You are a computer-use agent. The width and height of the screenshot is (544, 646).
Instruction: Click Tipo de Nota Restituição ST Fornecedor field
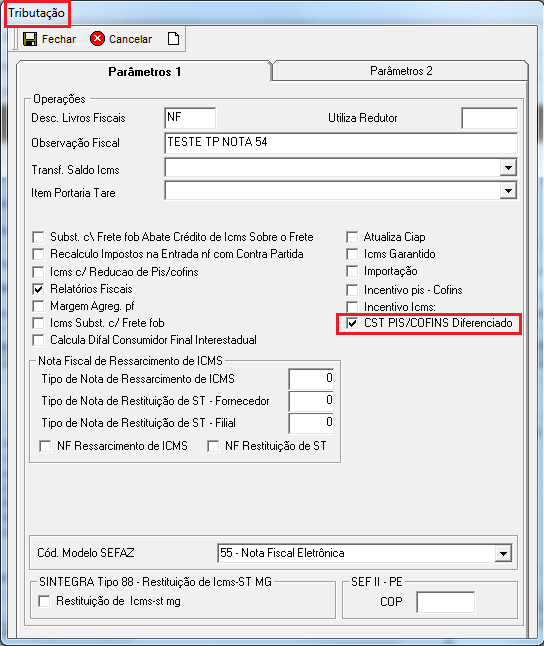tap(311, 401)
